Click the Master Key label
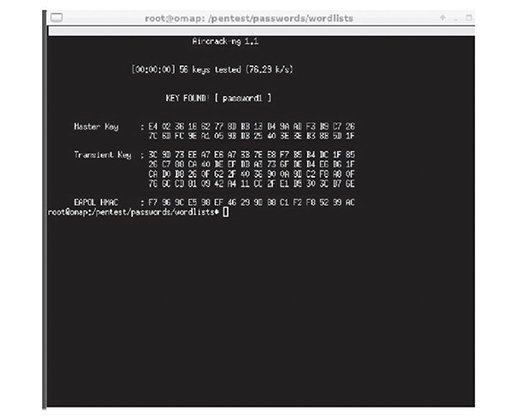520x420 pixels. pyautogui.click(x=96, y=127)
